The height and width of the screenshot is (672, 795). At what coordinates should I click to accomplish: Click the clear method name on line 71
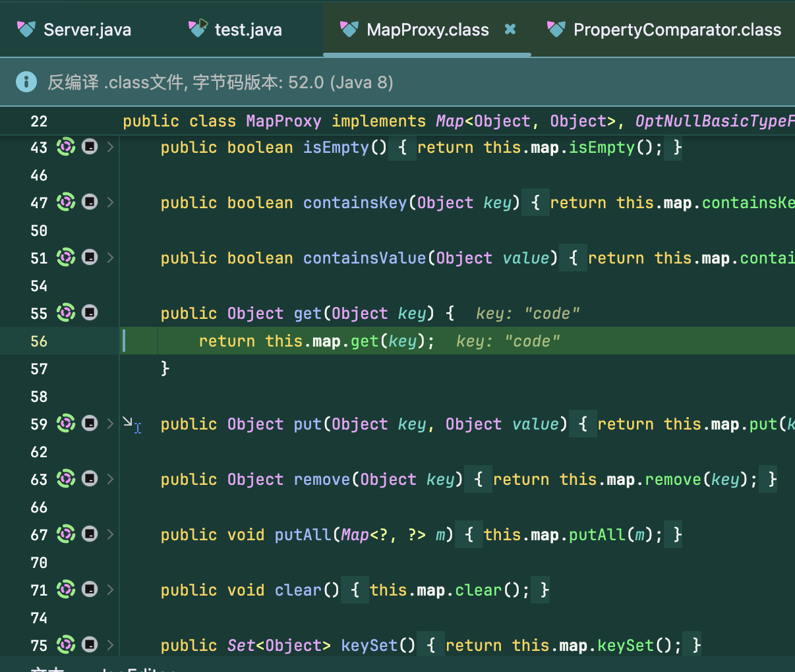[298, 590]
